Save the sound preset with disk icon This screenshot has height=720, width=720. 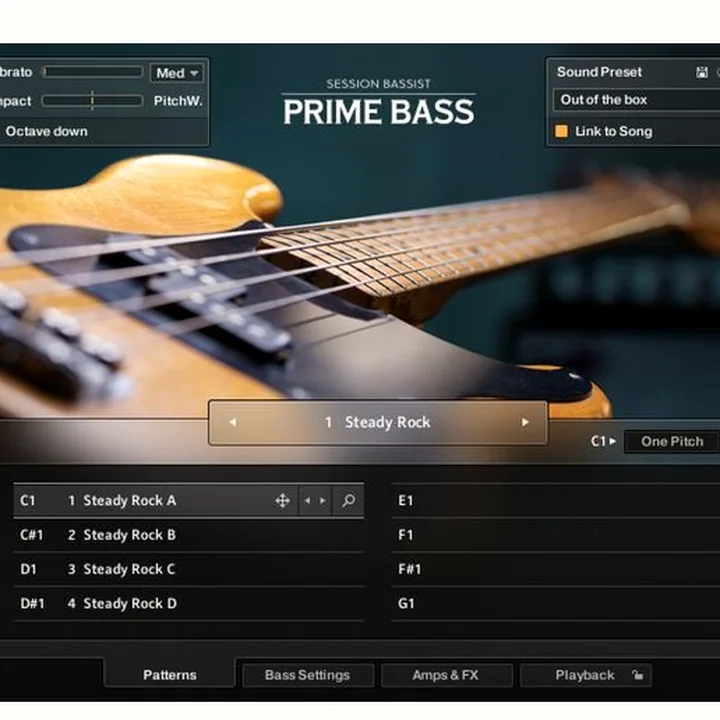click(x=701, y=72)
